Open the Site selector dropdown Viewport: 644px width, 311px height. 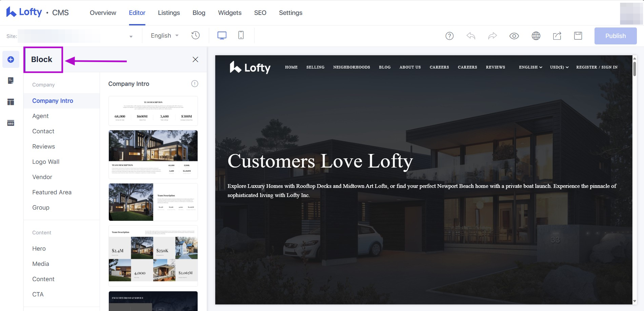(131, 37)
